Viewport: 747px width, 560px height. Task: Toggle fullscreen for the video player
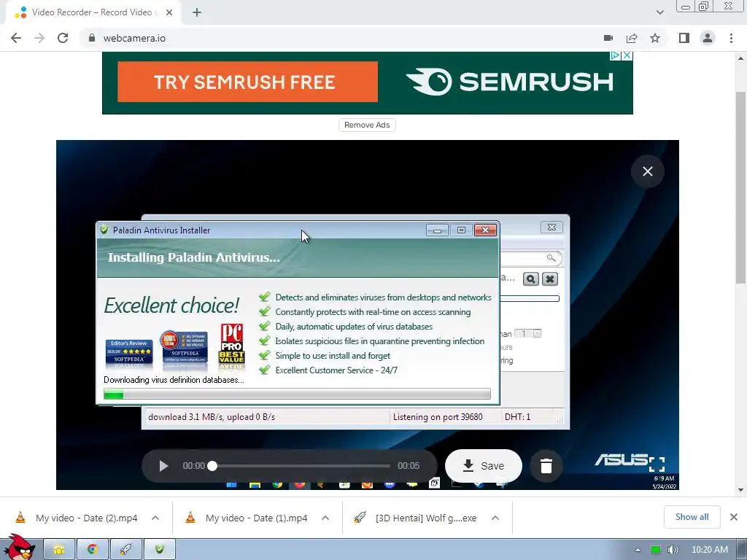pos(657,464)
